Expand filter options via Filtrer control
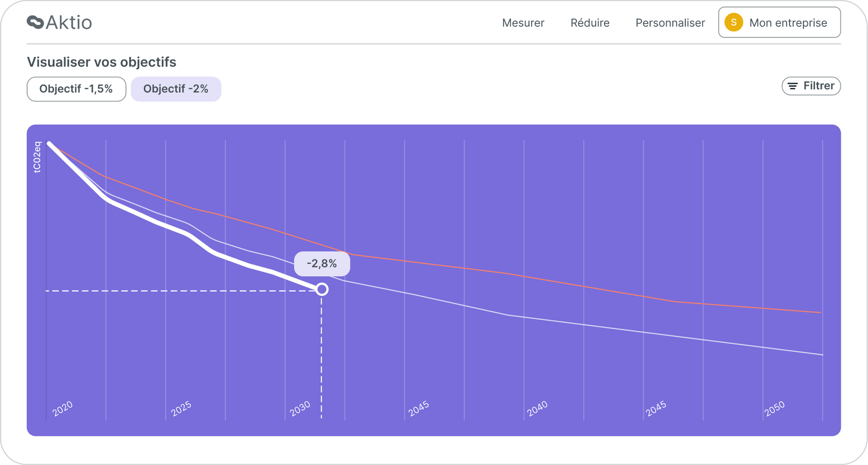 [x=811, y=86]
